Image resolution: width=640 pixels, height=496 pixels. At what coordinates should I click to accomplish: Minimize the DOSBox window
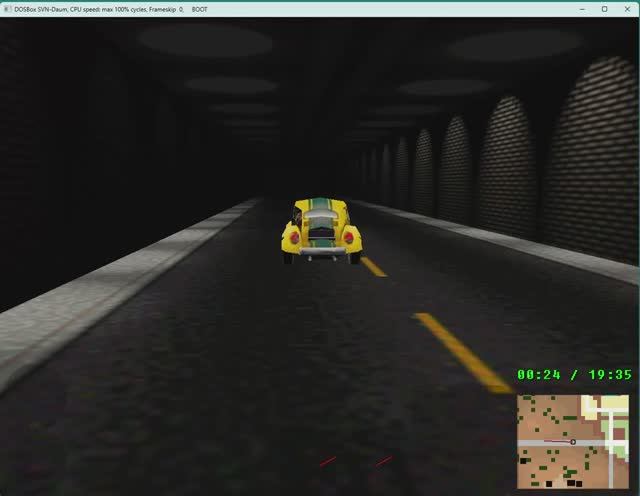[582, 9]
